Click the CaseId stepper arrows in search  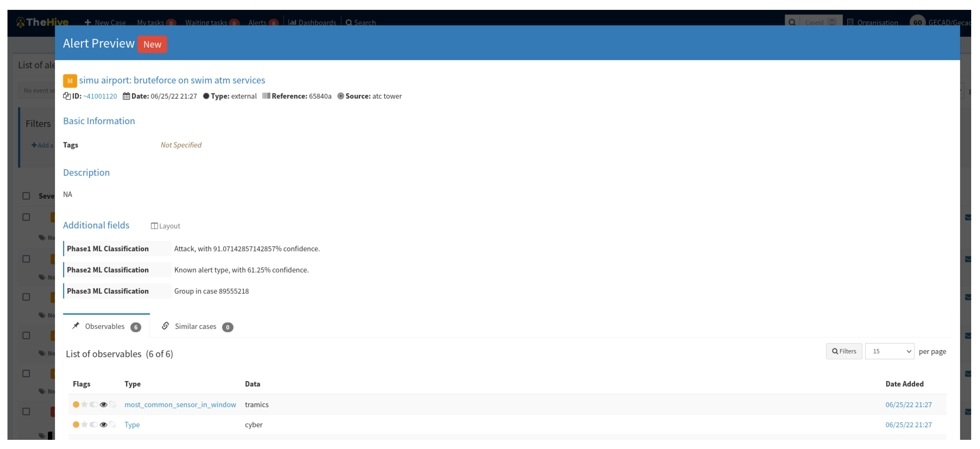832,22
